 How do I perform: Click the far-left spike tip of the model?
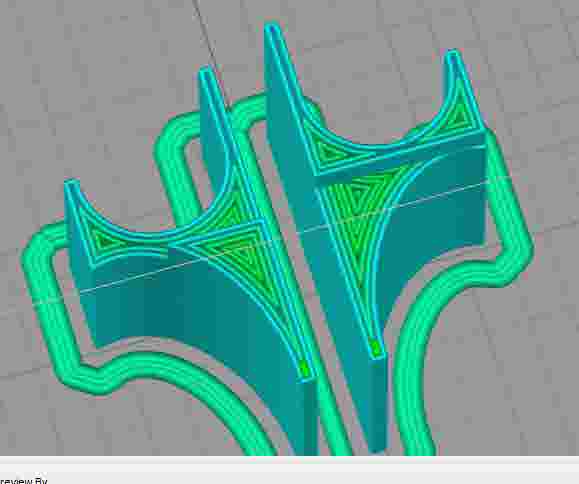coord(72,183)
